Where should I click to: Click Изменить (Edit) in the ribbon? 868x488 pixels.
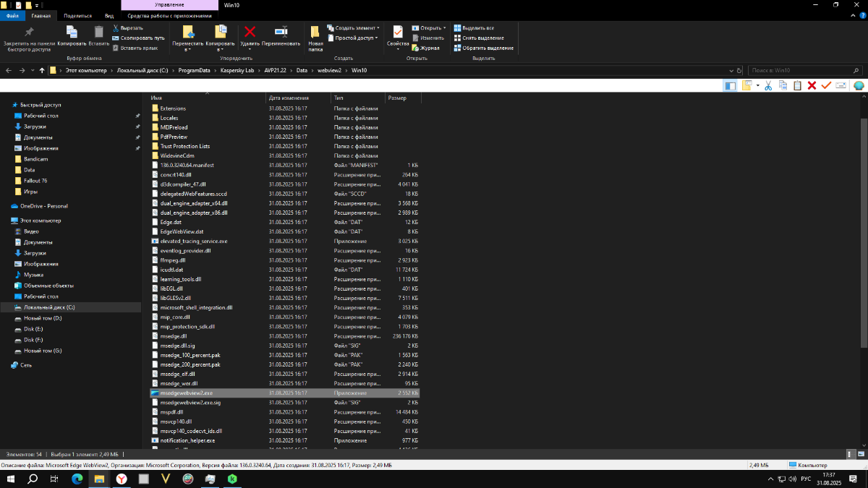point(428,38)
